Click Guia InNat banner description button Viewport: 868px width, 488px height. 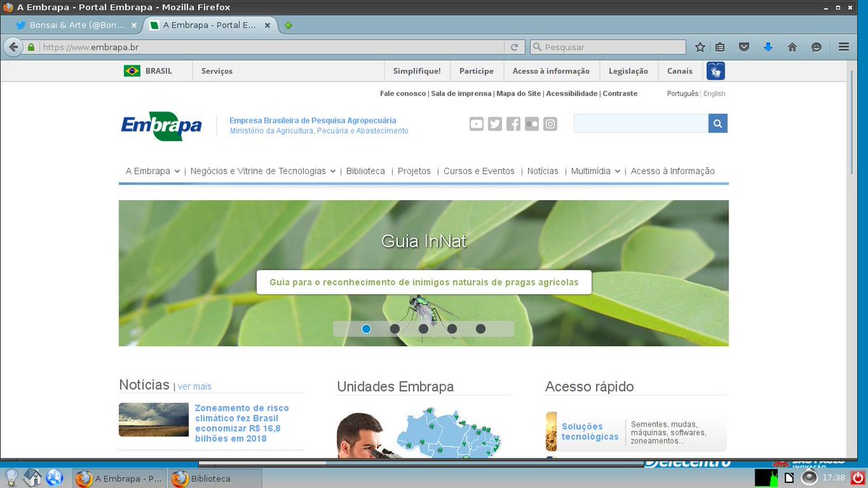[424, 282]
